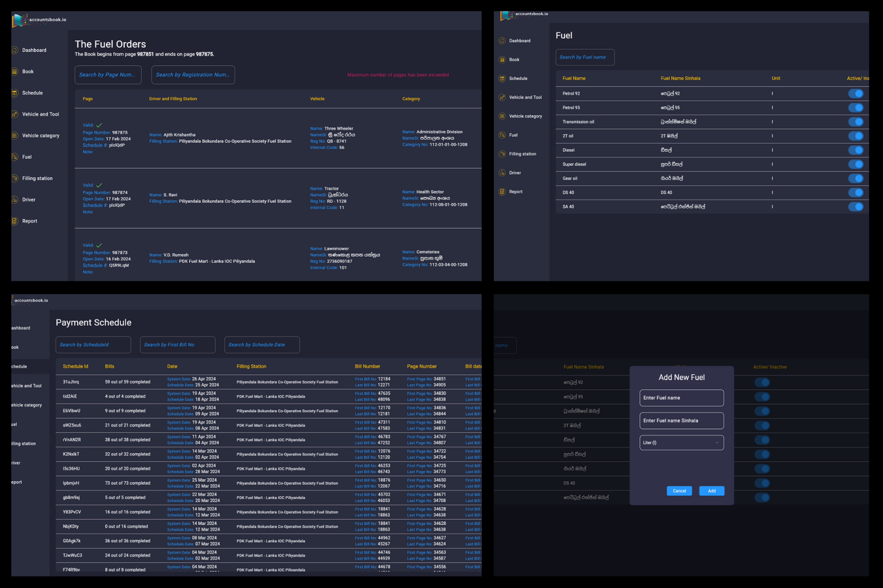Click schedule id NbjKDty
This screenshot has width=883, height=588.
71,526
